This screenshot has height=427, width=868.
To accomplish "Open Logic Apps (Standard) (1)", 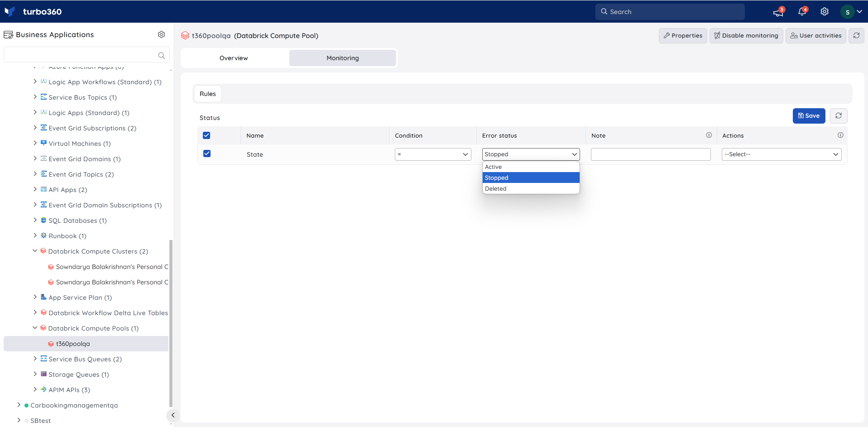I will tap(89, 113).
